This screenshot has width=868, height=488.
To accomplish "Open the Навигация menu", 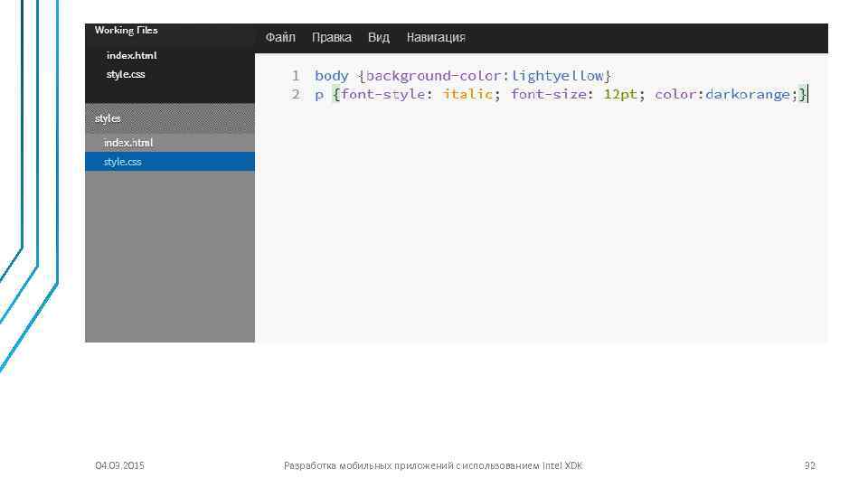I will [x=436, y=37].
